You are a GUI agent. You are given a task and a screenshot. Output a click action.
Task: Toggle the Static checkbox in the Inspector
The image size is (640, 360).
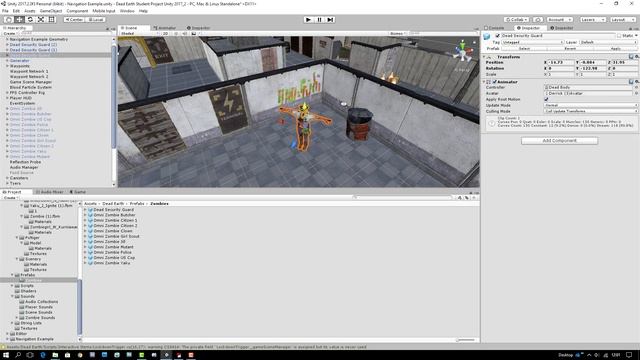click(619, 36)
